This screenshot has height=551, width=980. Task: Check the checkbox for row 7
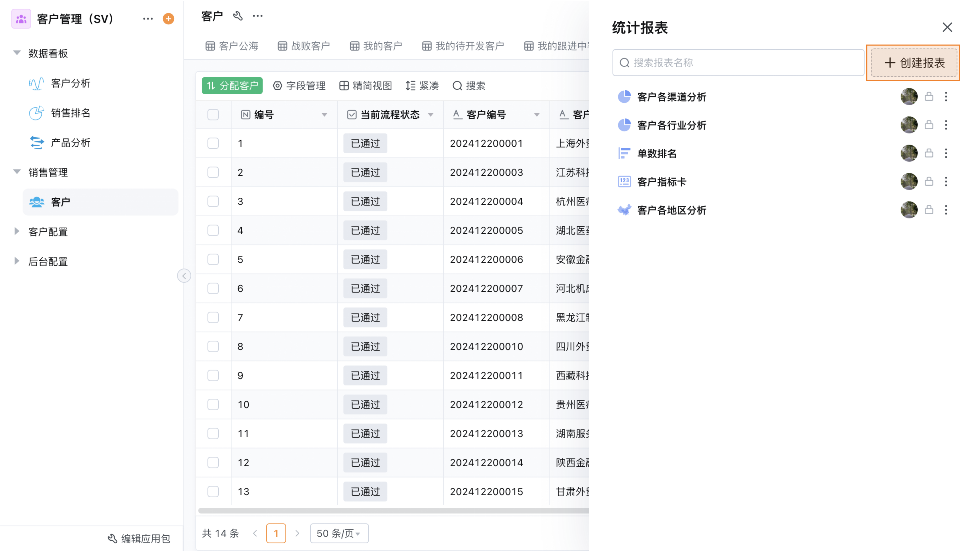(213, 317)
